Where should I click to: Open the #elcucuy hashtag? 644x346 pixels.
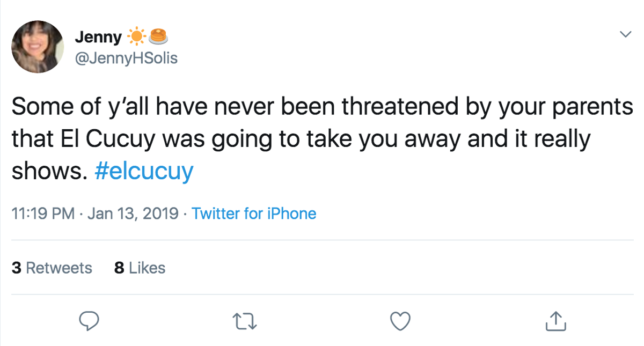pyautogui.click(x=143, y=172)
